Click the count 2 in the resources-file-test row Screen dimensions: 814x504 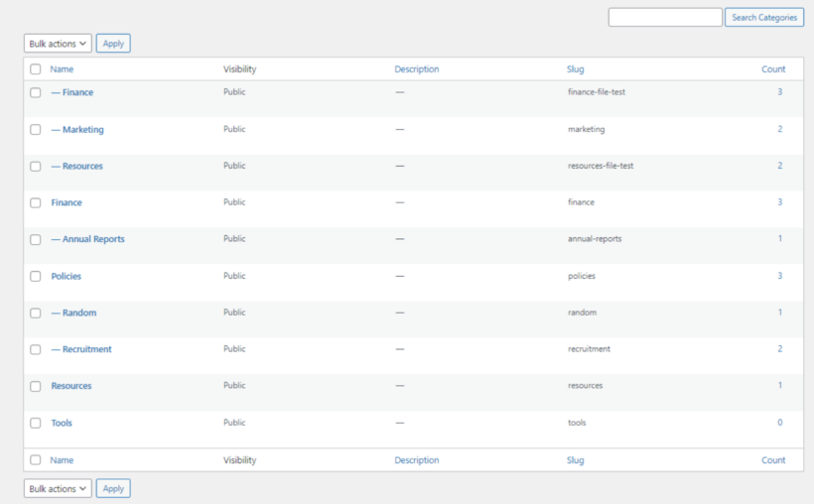tap(779, 166)
